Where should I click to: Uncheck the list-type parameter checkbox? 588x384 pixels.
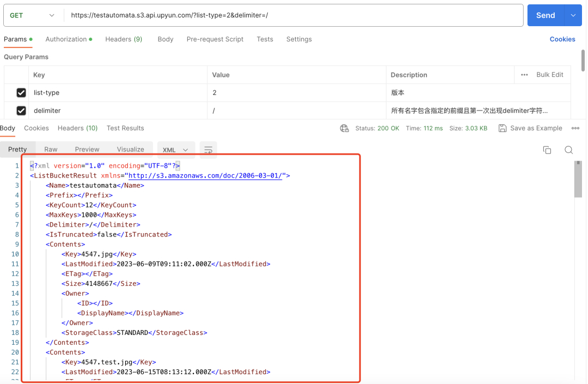pos(21,93)
